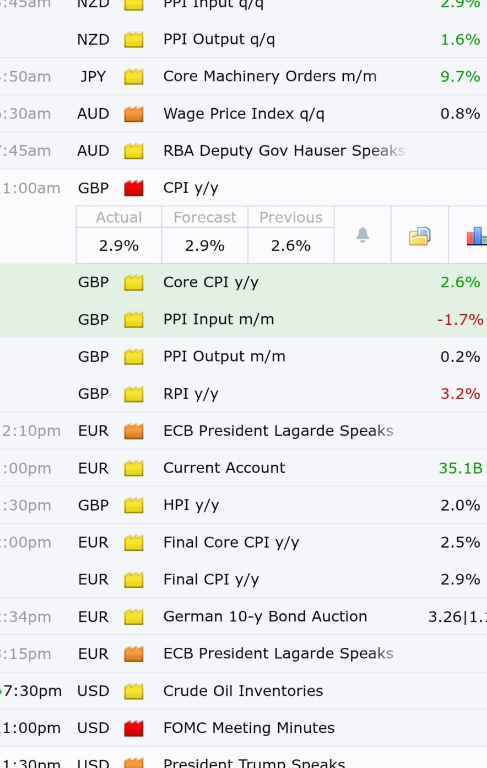Click yellow impact icon for German 10-y Bond Auction
The width and height of the screenshot is (487, 768).
pyautogui.click(x=134, y=617)
